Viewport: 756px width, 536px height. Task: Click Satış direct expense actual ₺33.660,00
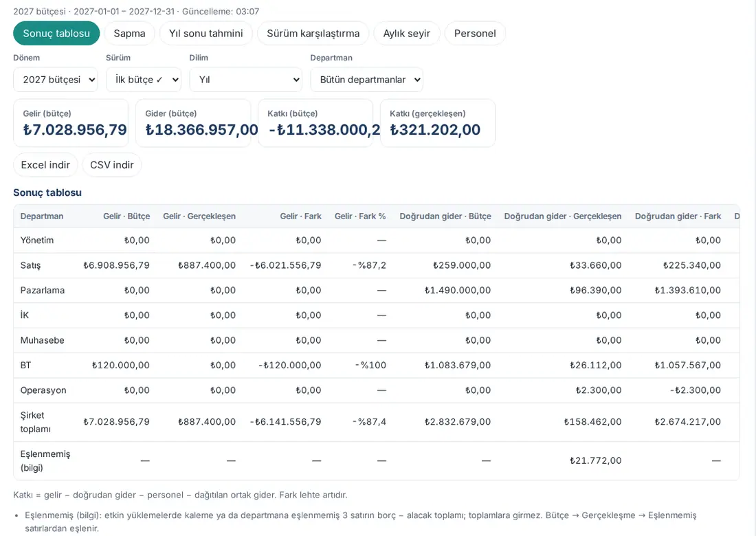[x=595, y=265]
